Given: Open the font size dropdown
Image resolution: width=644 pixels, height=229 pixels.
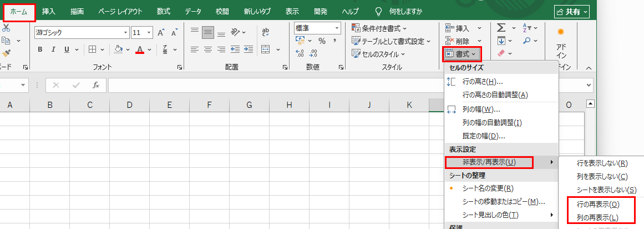Looking at the screenshot, I should (x=149, y=32).
